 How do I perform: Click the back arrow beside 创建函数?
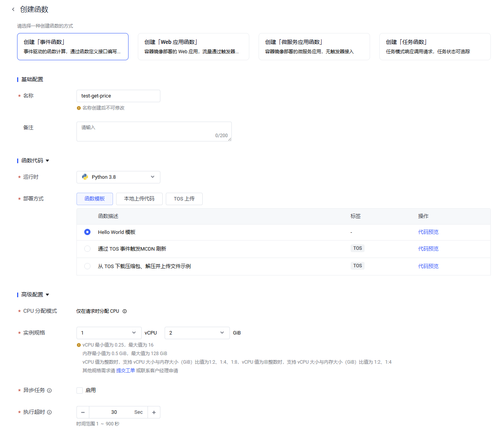tap(13, 9)
